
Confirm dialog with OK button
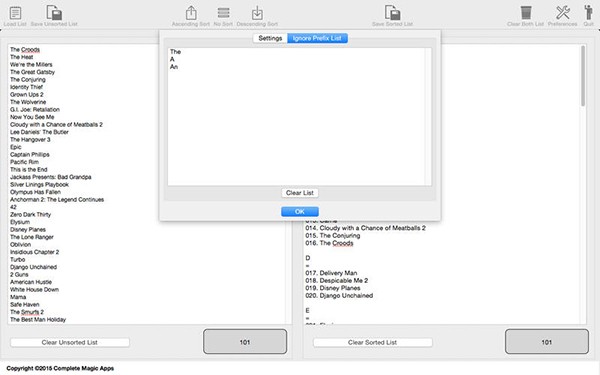pos(300,212)
